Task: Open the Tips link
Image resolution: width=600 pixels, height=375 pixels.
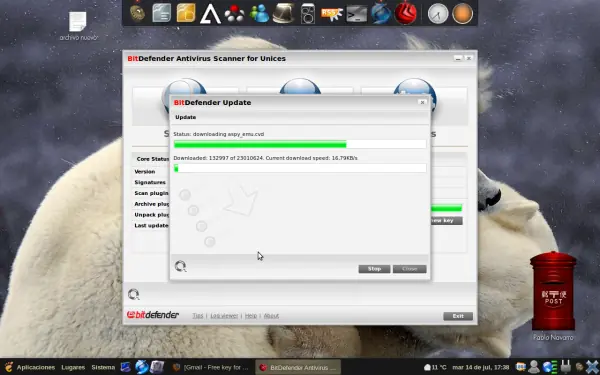Action: pyautogui.click(x=197, y=316)
